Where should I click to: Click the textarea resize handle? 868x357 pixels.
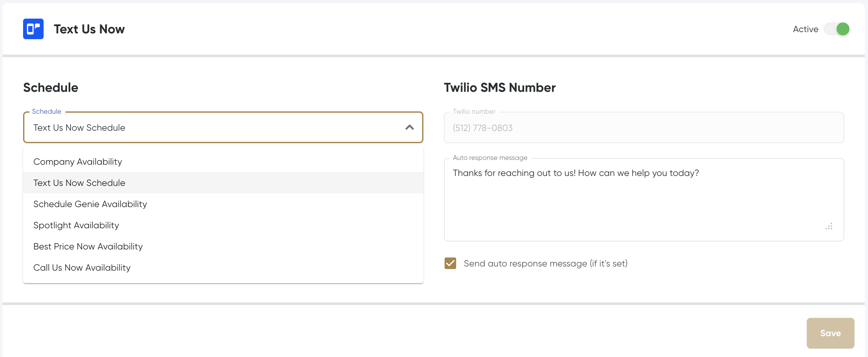(x=829, y=226)
